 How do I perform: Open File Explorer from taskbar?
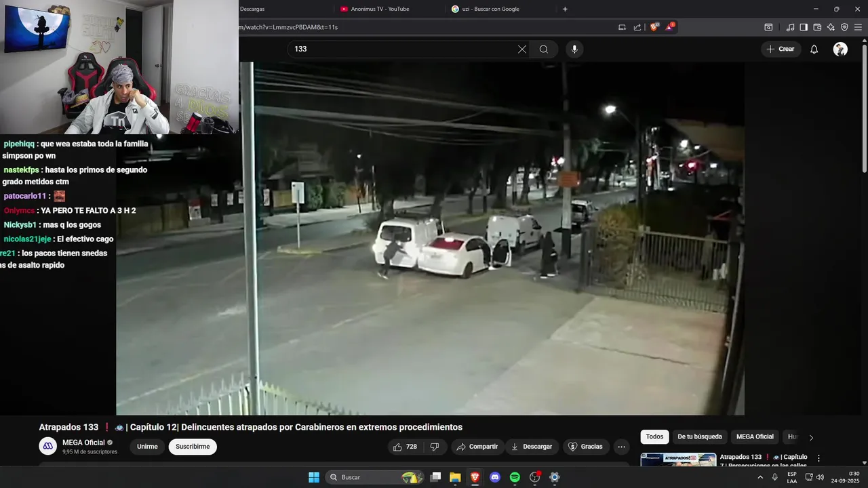(455, 477)
